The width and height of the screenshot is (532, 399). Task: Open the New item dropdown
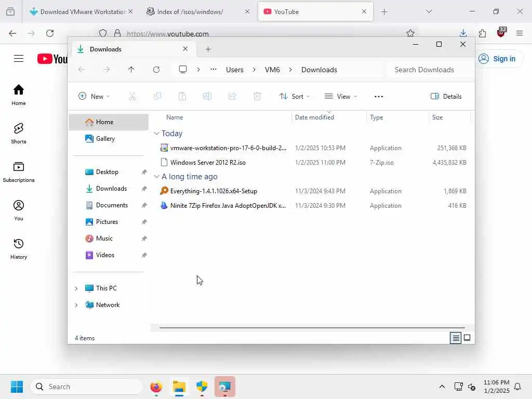94,96
